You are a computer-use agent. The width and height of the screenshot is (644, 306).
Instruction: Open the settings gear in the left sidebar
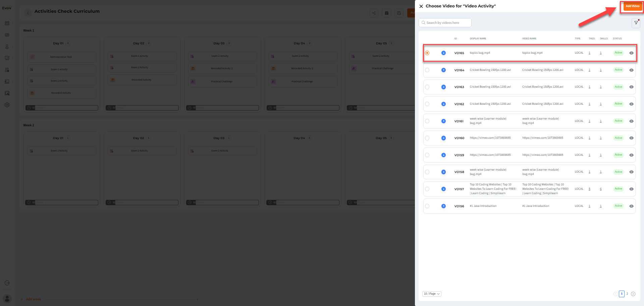[7, 105]
